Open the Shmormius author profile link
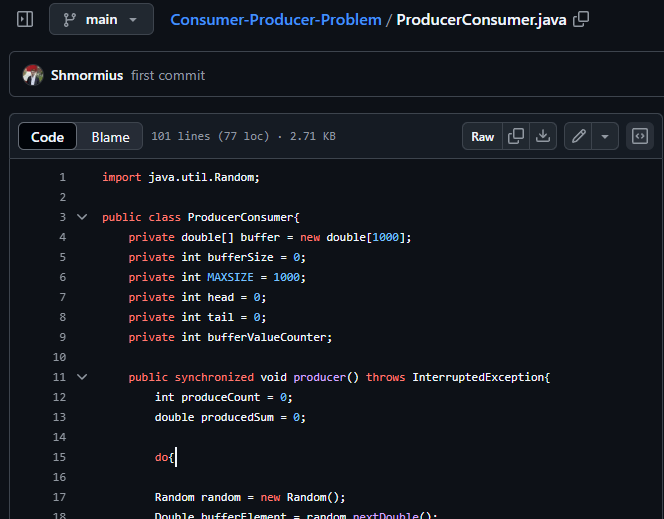This screenshot has width=664, height=519. tap(87, 75)
